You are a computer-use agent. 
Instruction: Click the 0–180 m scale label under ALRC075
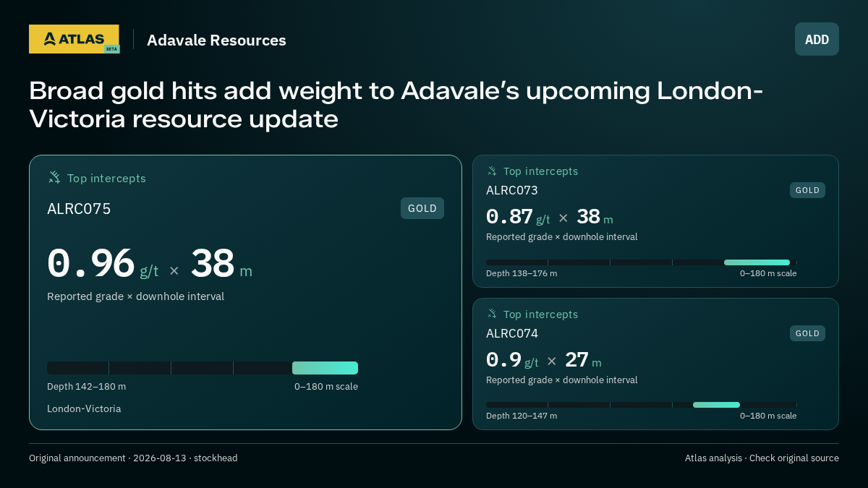[x=326, y=387]
